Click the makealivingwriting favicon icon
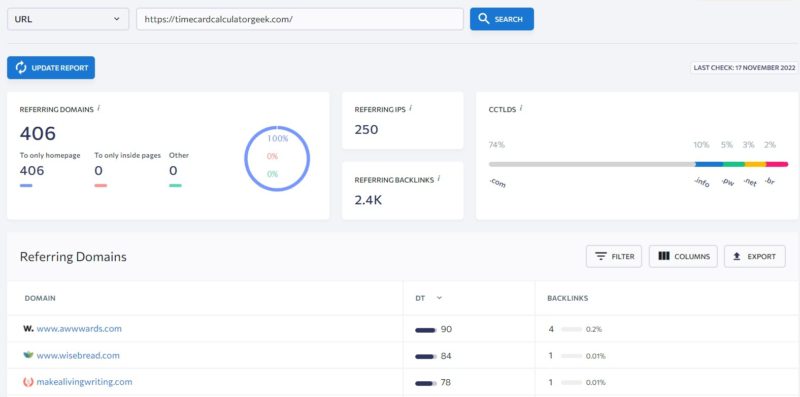 pos(29,381)
